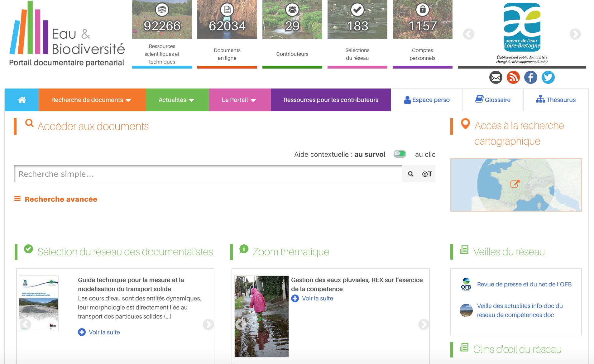Open the Thésaurus tab

pyautogui.click(x=556, y=100)
